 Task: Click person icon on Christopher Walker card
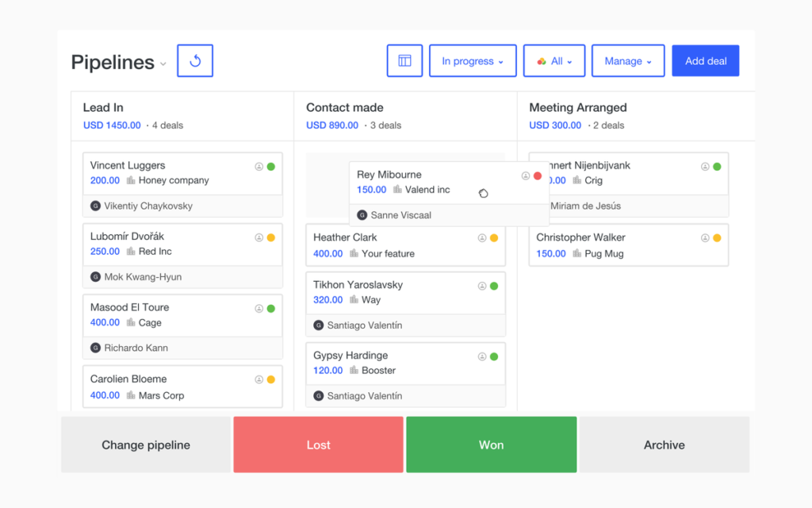point(705,238)
